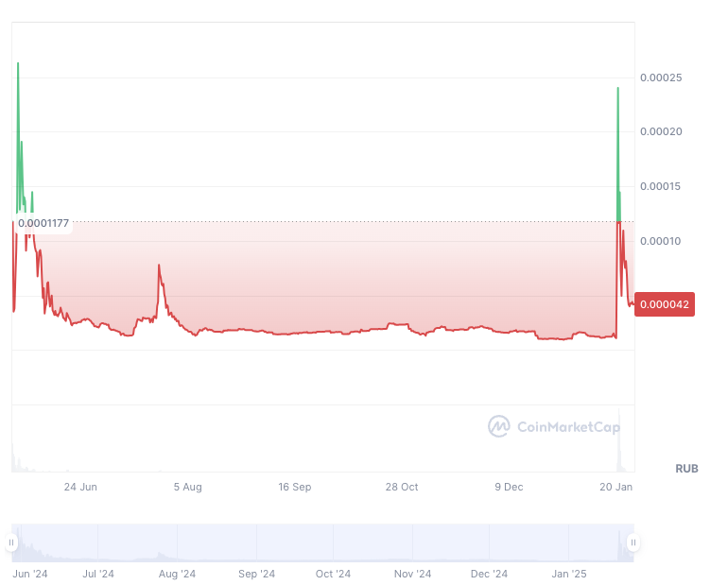
Task: Click the 24 Jun date label
Action: pyautogui.click(x=80, y=487)
